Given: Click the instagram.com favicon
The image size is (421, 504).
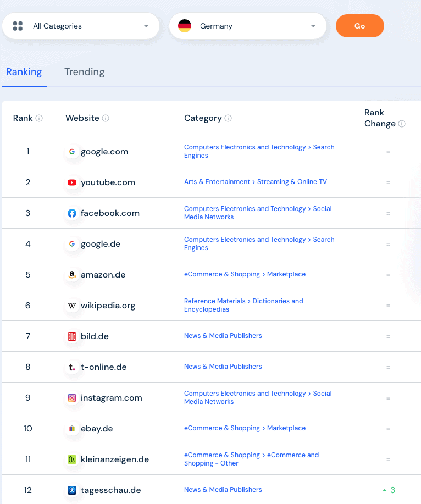Looking at the screenshot, I should tap(72, 397).
